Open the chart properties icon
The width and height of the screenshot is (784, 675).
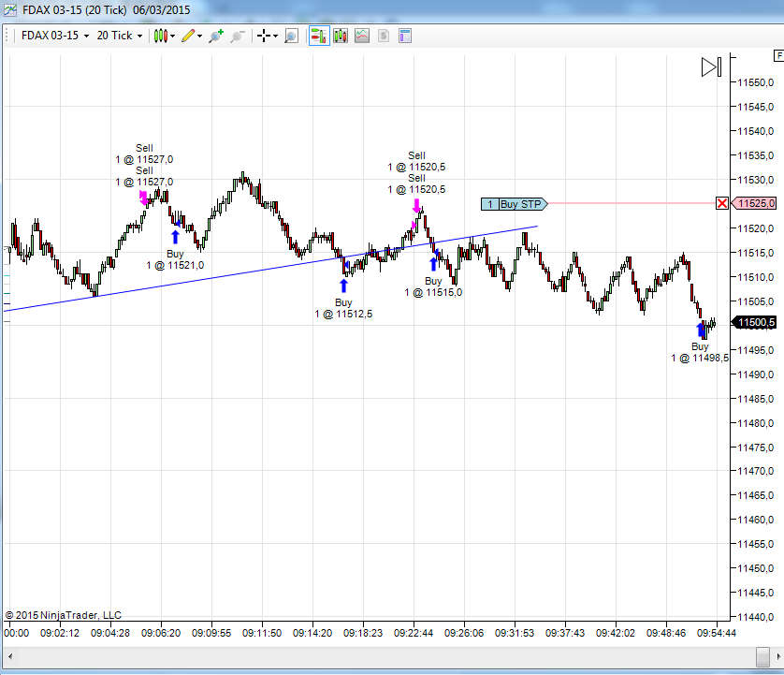405,36
